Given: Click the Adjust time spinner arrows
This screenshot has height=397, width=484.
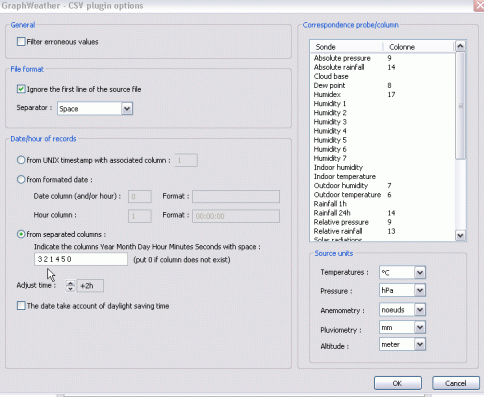Looking at the screenshot, I should 70,286.
